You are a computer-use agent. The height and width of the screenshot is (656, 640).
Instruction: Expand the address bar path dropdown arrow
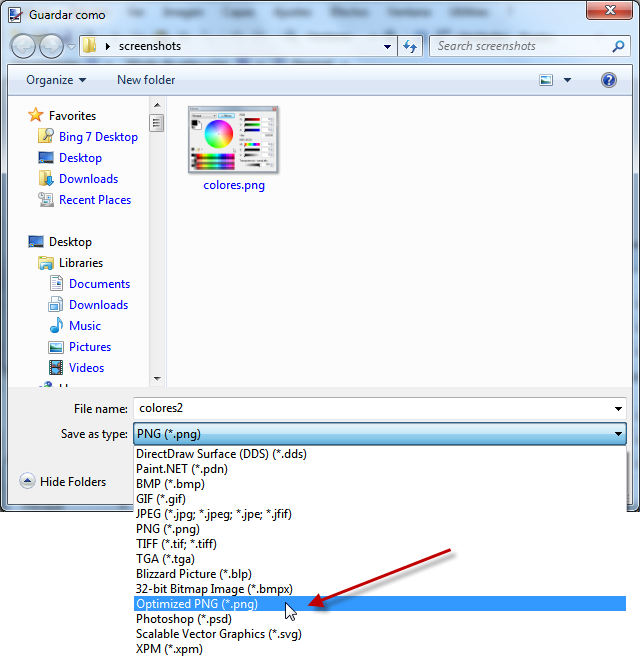click(387, 46)
